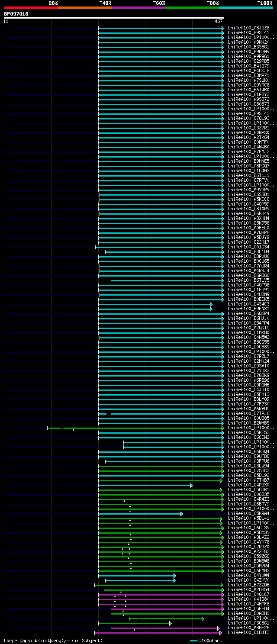277x644 pixels.
Task: Select the UniRef100_O80873 label
Action: pyautogui.click(x=248, y=104)
